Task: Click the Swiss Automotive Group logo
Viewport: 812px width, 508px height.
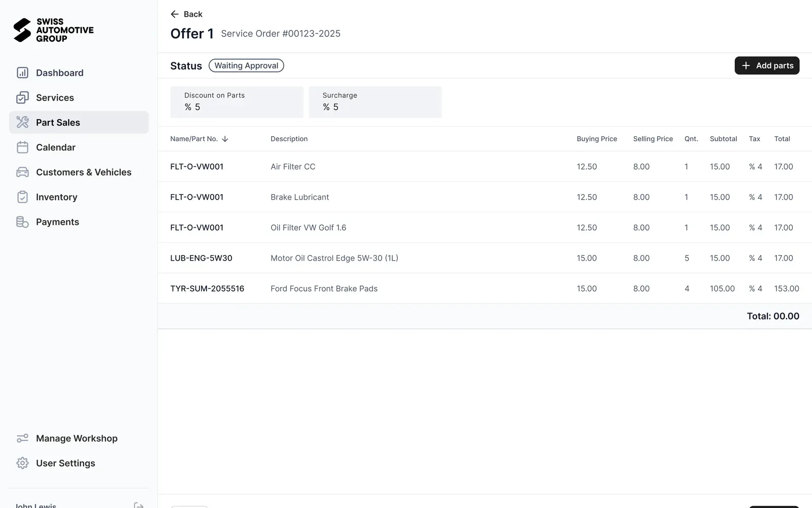Action: tap(53, 30)
